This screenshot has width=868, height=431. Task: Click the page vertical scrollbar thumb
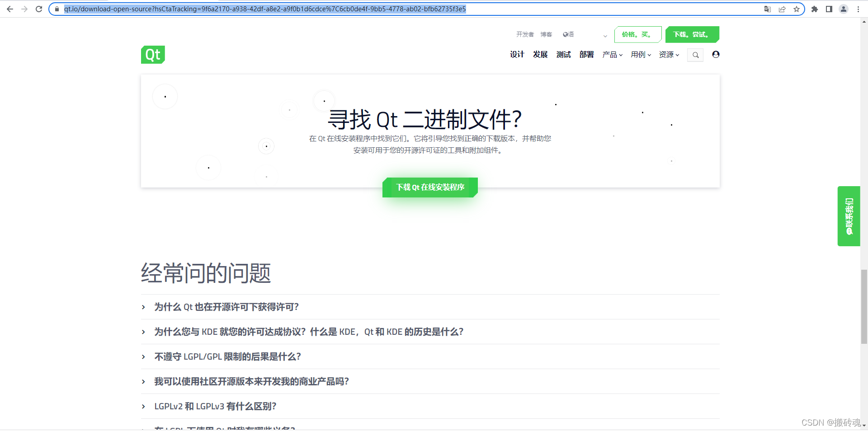(864, 307)
